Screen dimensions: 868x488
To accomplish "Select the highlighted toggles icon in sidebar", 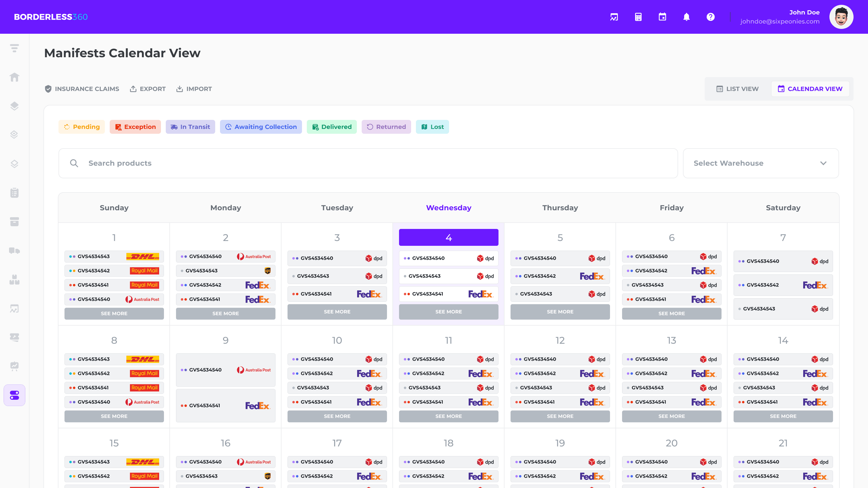I will pyautogui.click(x=14, y=395).
